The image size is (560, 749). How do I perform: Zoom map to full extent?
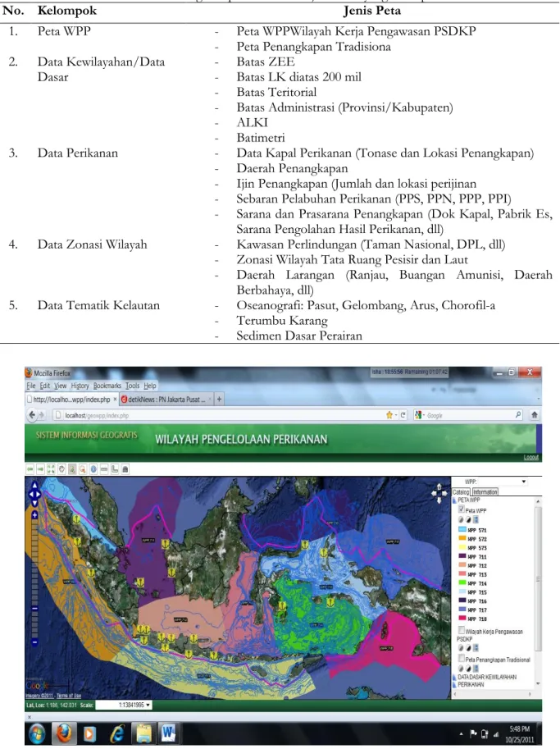[51, 469]
